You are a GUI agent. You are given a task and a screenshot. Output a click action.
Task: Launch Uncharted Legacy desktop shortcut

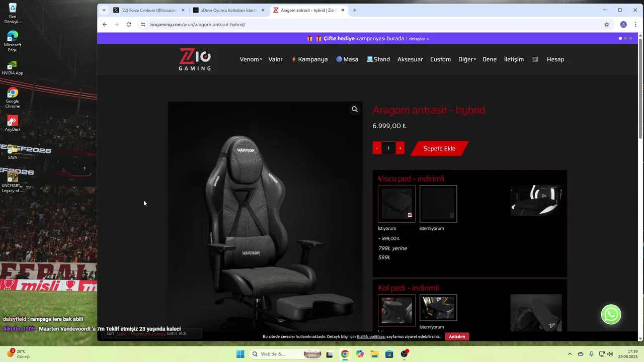[13, 182]
